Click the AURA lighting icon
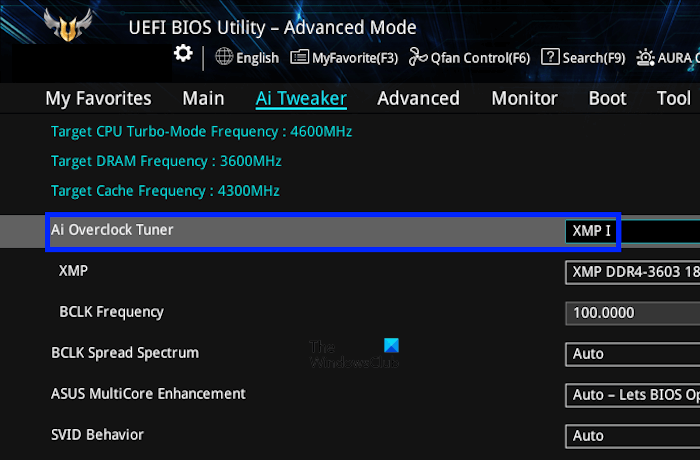This screenshot has height=460, width=700. 646,57
